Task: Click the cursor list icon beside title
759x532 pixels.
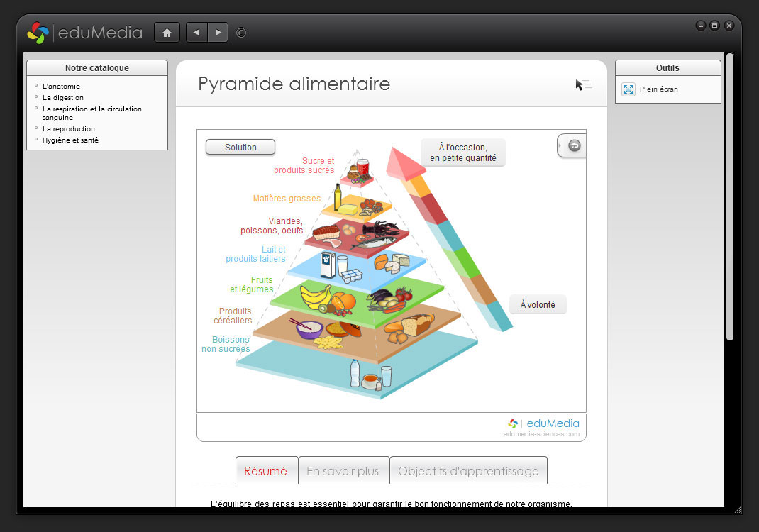Action: point(583,85)
